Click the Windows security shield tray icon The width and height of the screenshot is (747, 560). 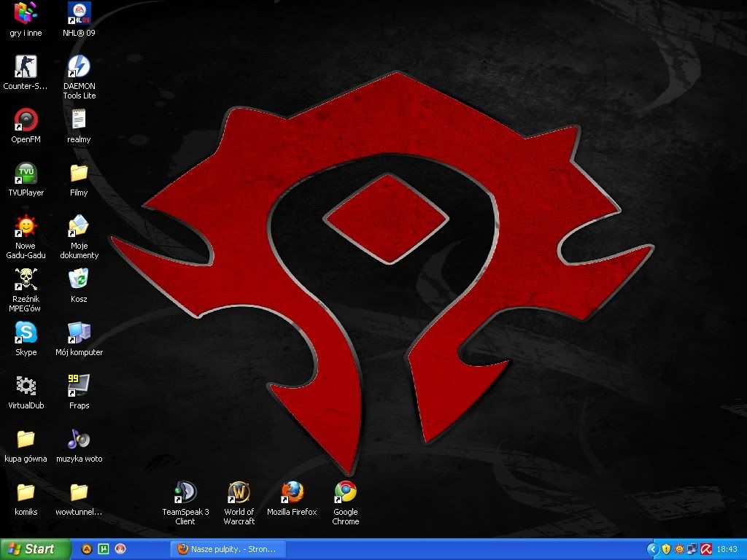(666, 549)
